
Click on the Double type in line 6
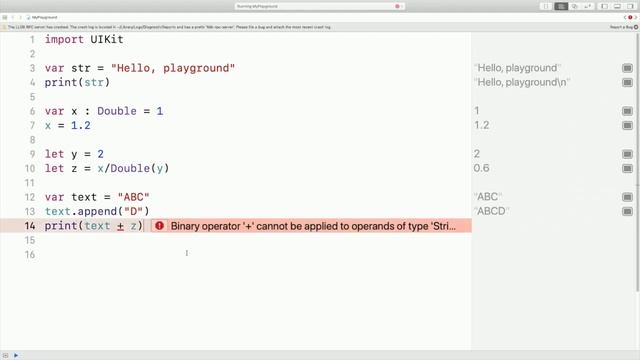(x=117, y=111)
